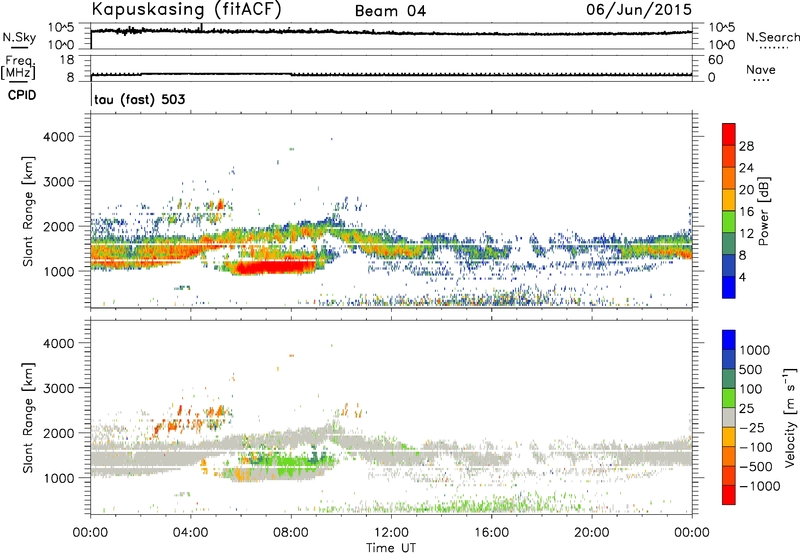Click the red segment of the Power colorbar
Screen dimensions: 800x554
pos(729,134)
